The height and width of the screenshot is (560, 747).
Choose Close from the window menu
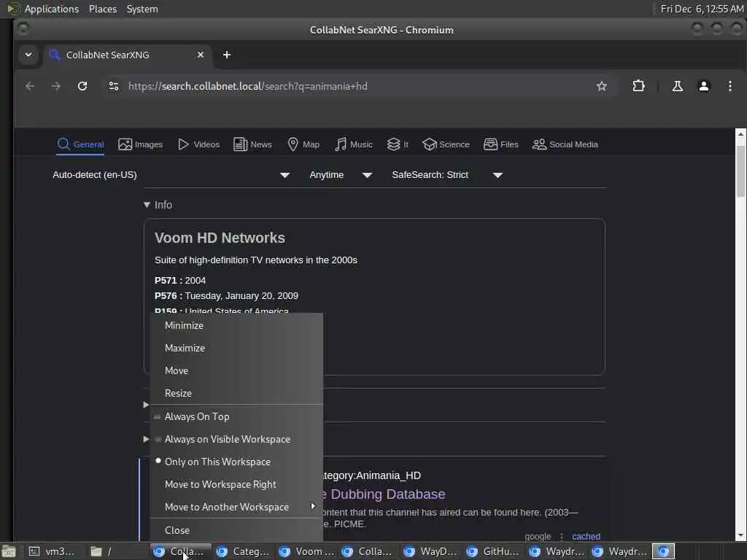[x=236, y=530]
